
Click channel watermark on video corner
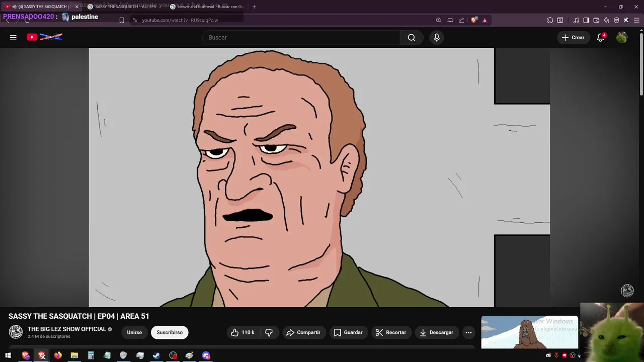(627, 291)
